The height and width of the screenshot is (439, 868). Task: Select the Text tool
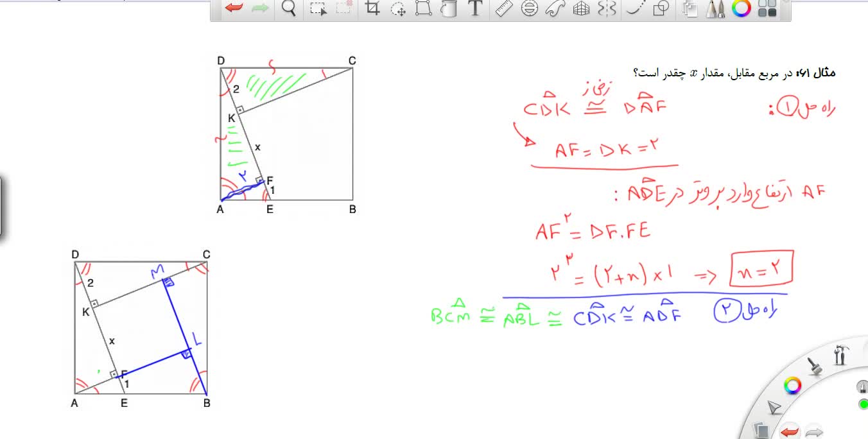tap(475, 8)
